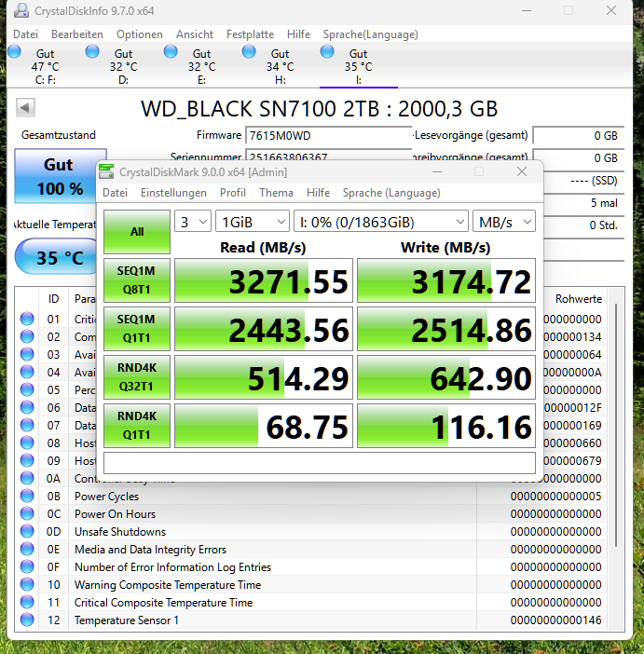644x654 pixels.
Task: Click the blue status circle for attribute 05
Action: (27, 389)
